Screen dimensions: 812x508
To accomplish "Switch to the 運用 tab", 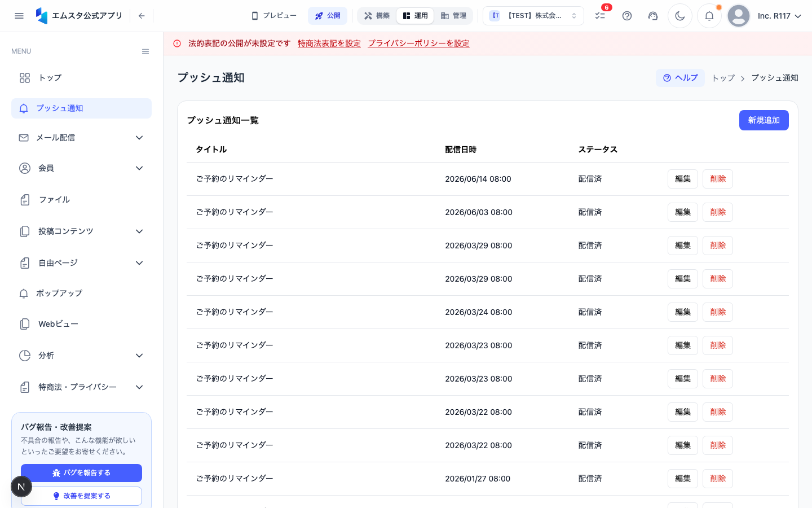I will pos(415,16).
